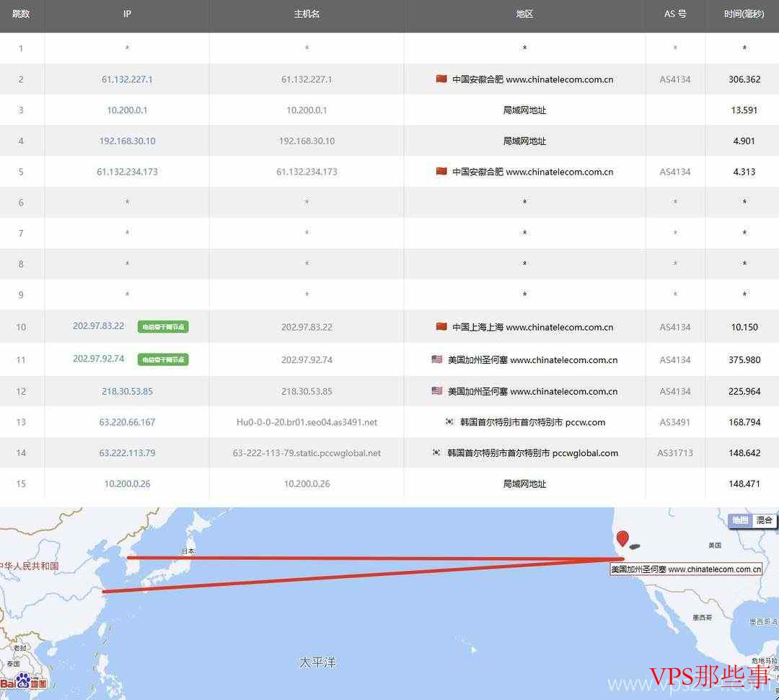Open IP link 218.30.53.85
Image resolution: width=779 pixels, height=700 pixels.
(127, 391)
